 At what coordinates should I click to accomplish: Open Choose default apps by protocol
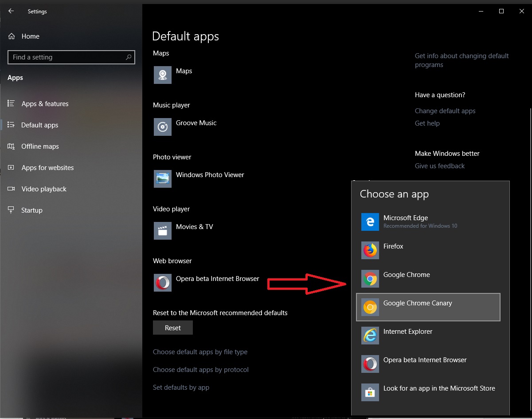point(201,370)
